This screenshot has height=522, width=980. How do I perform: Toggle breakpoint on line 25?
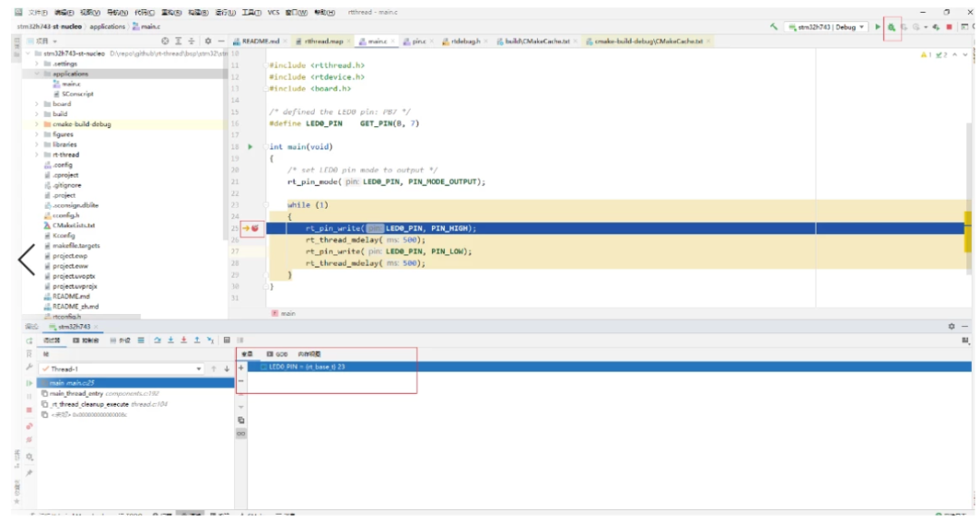[x=255, y=228]
